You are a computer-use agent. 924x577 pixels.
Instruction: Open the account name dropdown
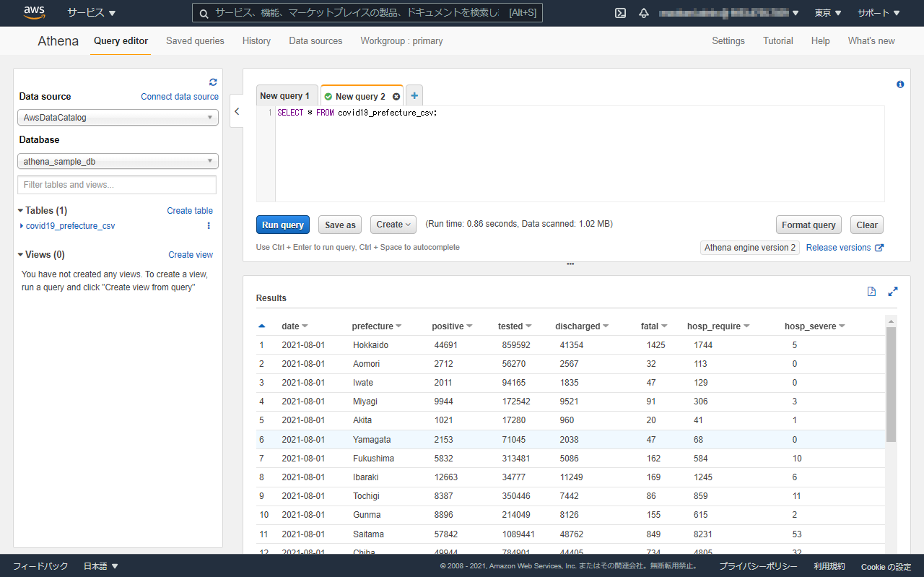point(730,13)
